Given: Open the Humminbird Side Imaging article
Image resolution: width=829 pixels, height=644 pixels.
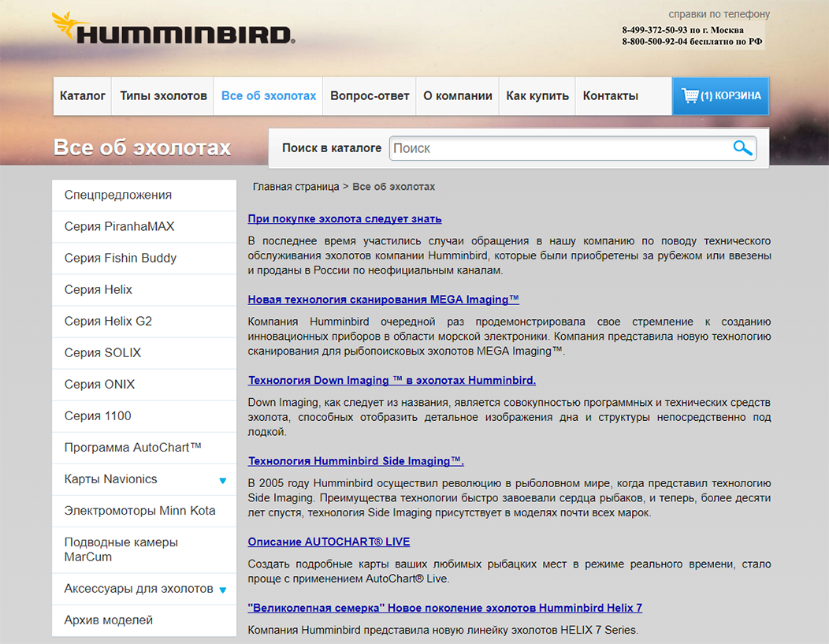Looking at the screenshot, I should click(356, 461).
